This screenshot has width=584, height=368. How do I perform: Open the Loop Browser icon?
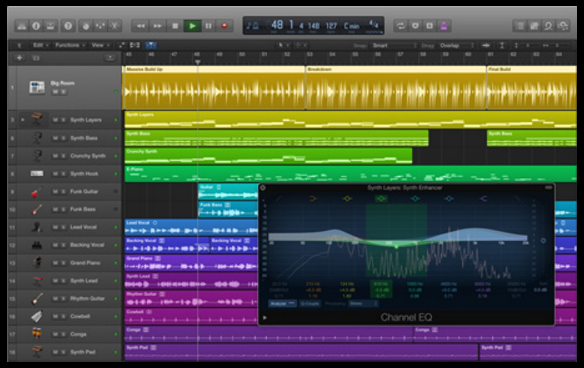(548, 26)
